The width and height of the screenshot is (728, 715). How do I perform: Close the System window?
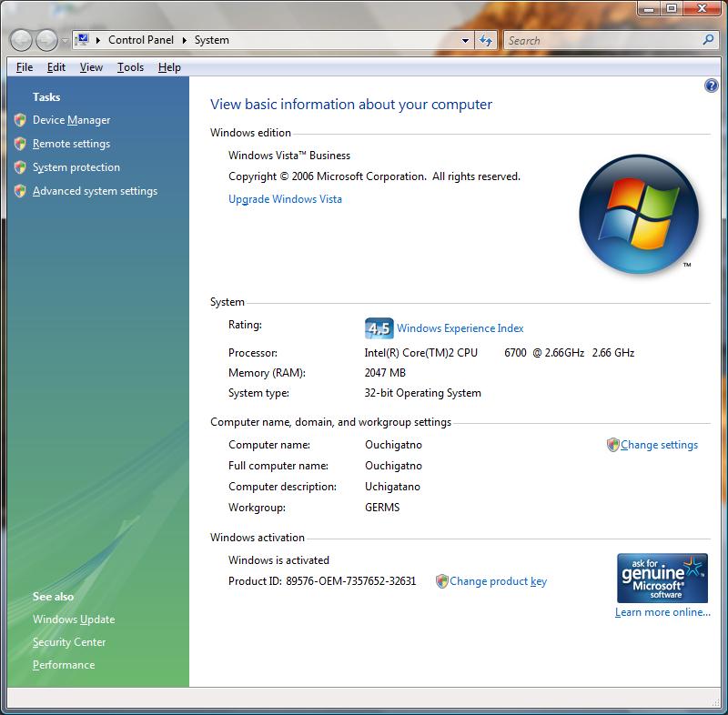pos(703,8)
